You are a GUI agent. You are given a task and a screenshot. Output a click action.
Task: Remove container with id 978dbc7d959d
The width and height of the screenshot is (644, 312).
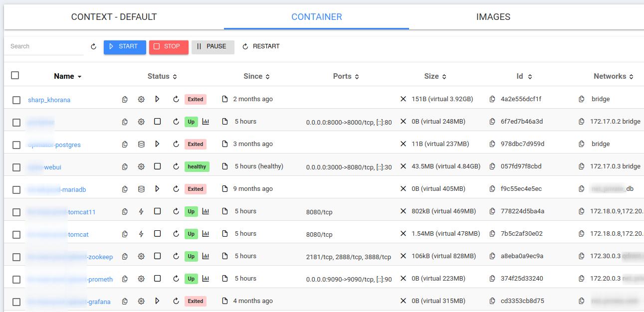(x=403, y=144)
